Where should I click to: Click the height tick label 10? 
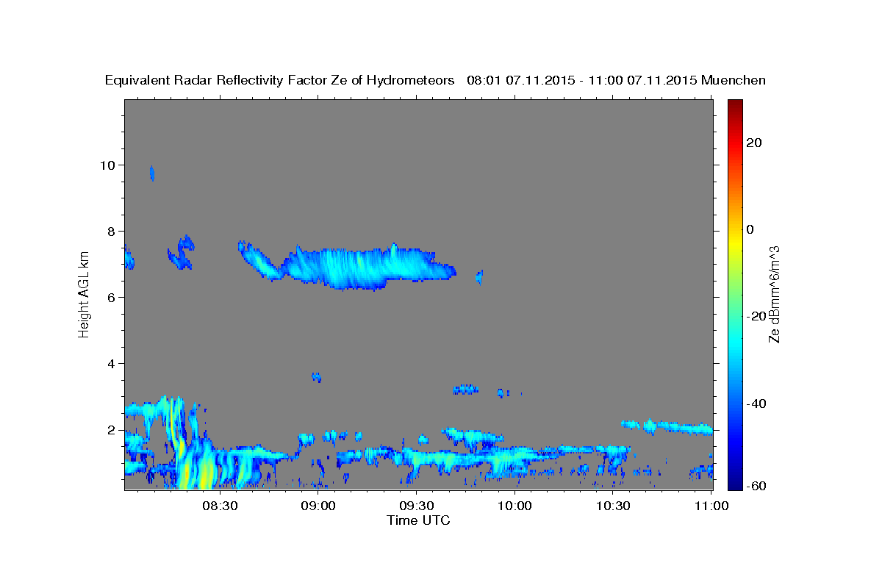pos(110,165)
